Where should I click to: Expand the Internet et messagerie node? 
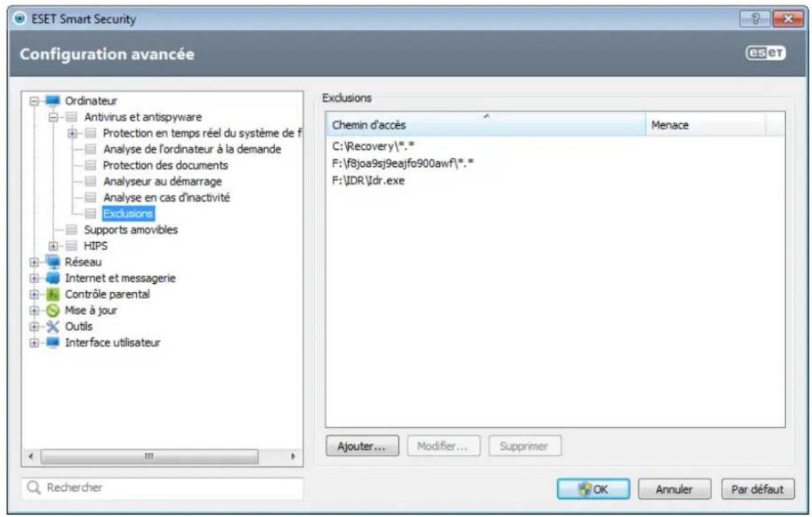(x=34, y=278)
